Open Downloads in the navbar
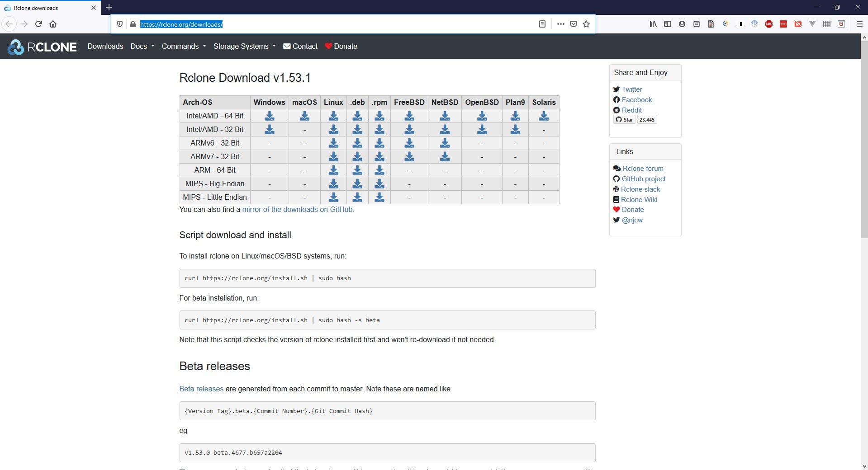Viewport: 868px width, 470px height. click(x=105, y=46)
